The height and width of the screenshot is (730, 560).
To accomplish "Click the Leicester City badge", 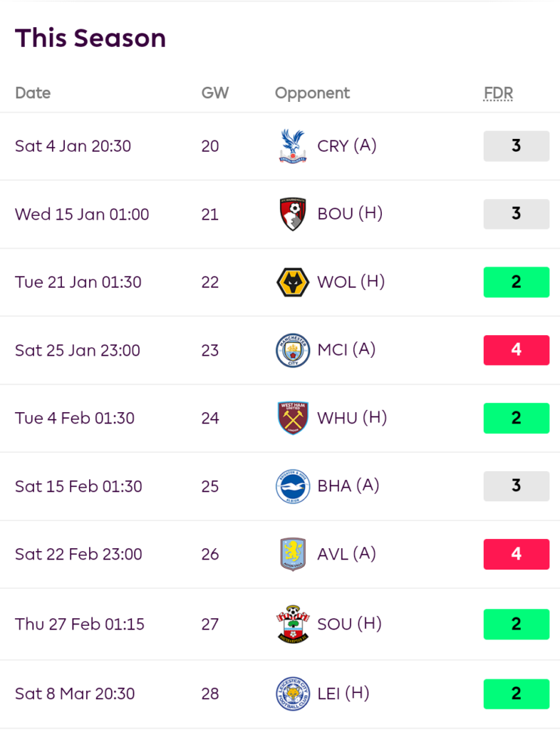I will (x=293, y=694).
